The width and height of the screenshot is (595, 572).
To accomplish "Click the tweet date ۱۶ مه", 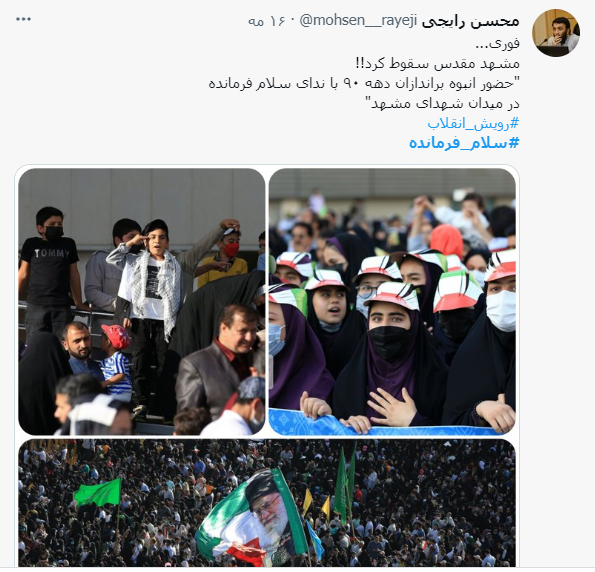I will click(261, 21).
